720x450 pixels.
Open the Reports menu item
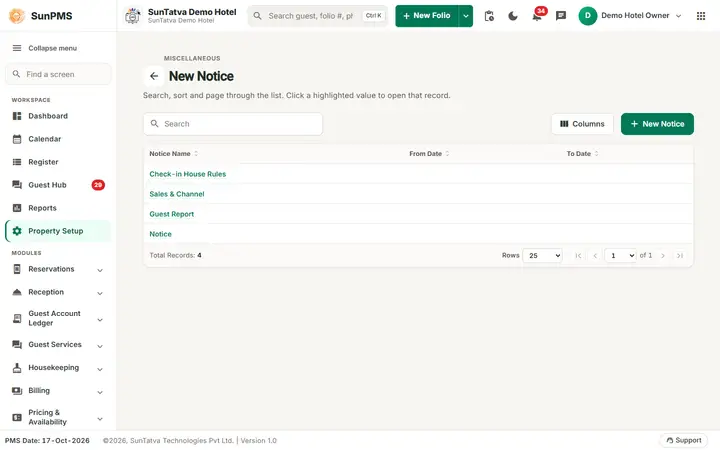coord(58,208)
